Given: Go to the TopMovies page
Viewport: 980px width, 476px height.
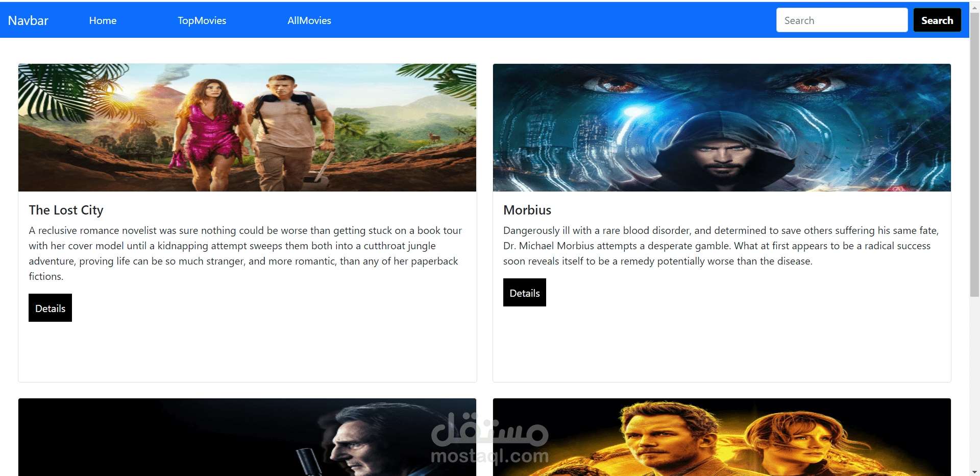Looking at the screenshot, I should coord(202,20).
